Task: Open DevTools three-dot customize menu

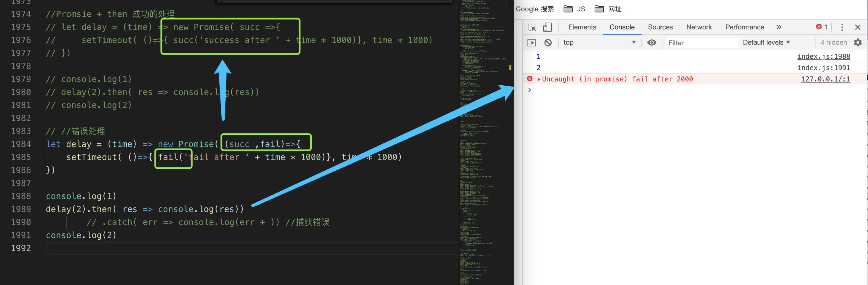Action: 842,27
